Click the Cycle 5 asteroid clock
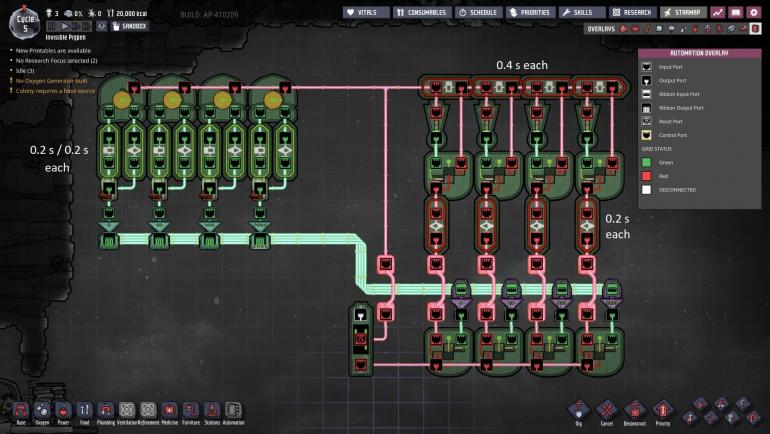Screen dimensions: 770x434 point(24,23)
